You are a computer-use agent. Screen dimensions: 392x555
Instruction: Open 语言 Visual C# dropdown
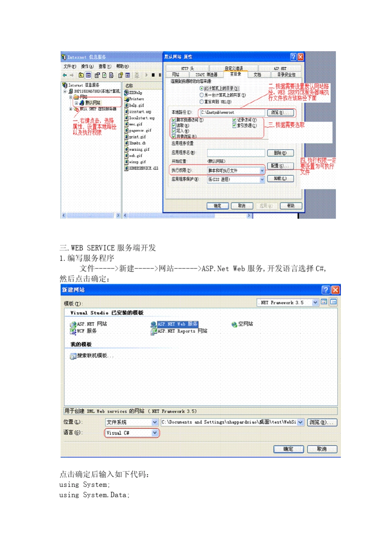[x=155, y=433]
